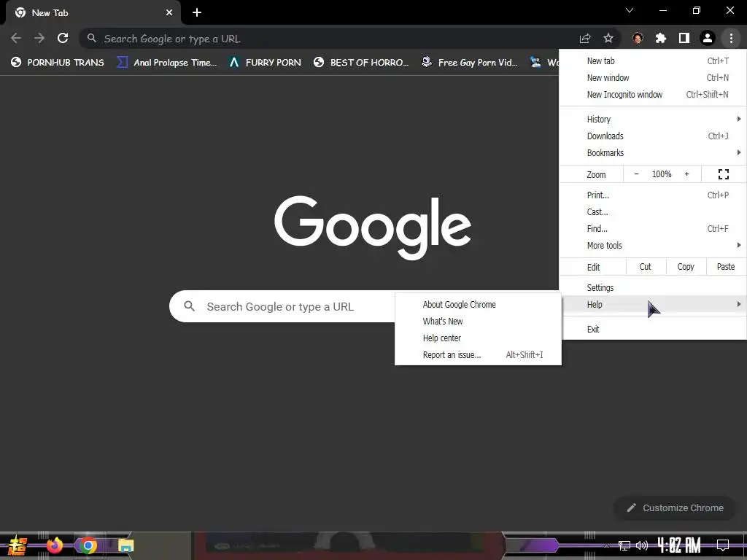Open the Chrome profile avatar icon
This screenshot has width=747, height=560.
(x=708, y=38)
